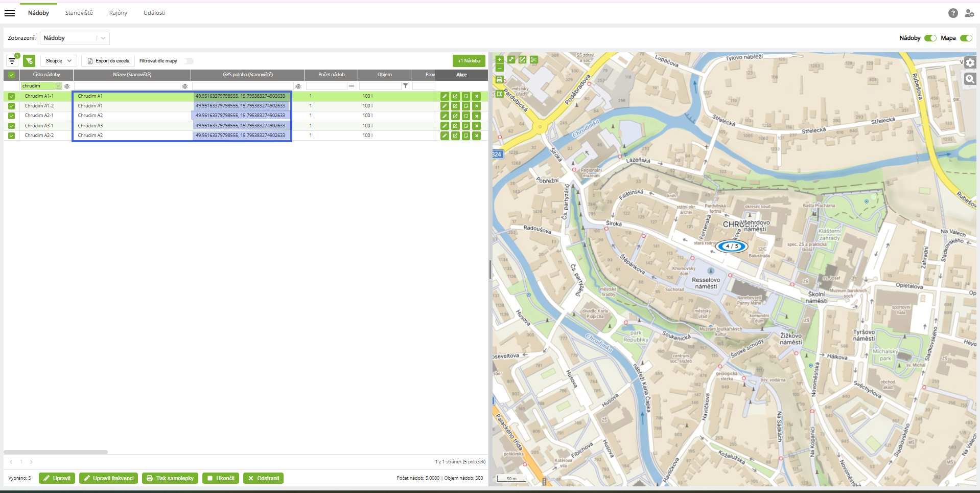Open the hamburger main menu
Image resolution: width=980 pixels, height=493 pixels.
pyautogui.click(x=10, y=13)
